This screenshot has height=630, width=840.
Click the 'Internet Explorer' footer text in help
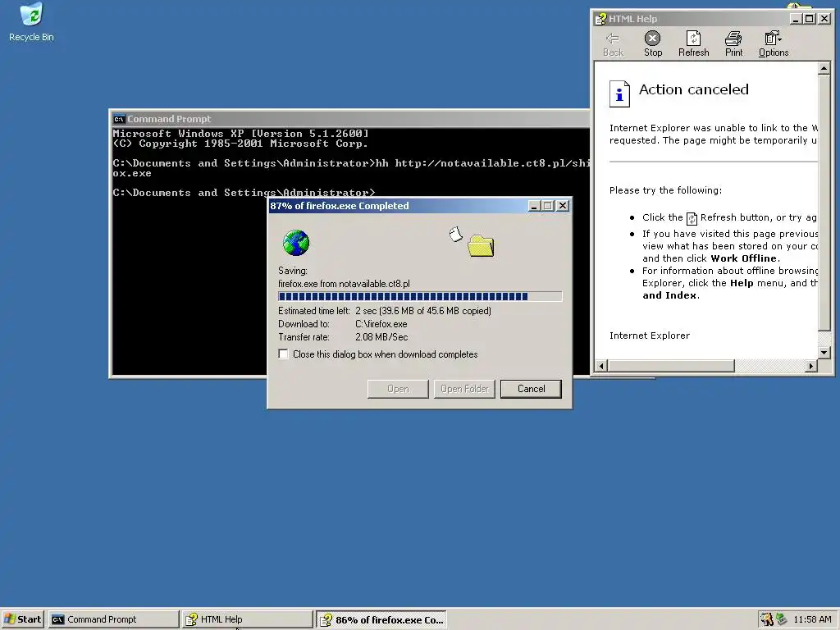650,336
